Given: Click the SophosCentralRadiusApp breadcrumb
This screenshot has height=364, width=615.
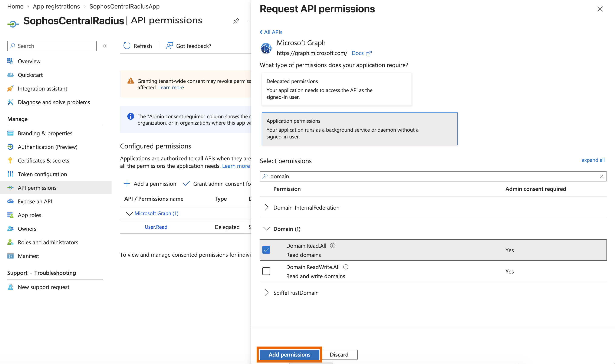Looking at the screenshot, I should coord(124,6).
